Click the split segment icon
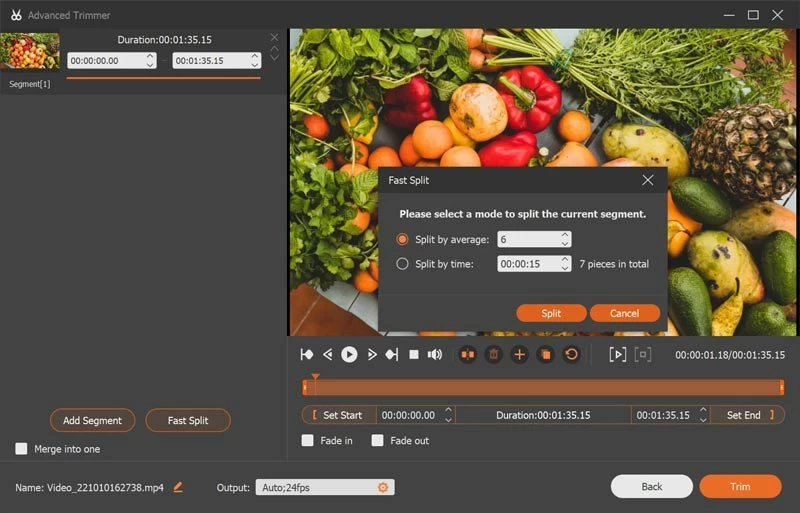Image resolution: width=800 pixels, height=513 pixels. click(x=467, y=354)
